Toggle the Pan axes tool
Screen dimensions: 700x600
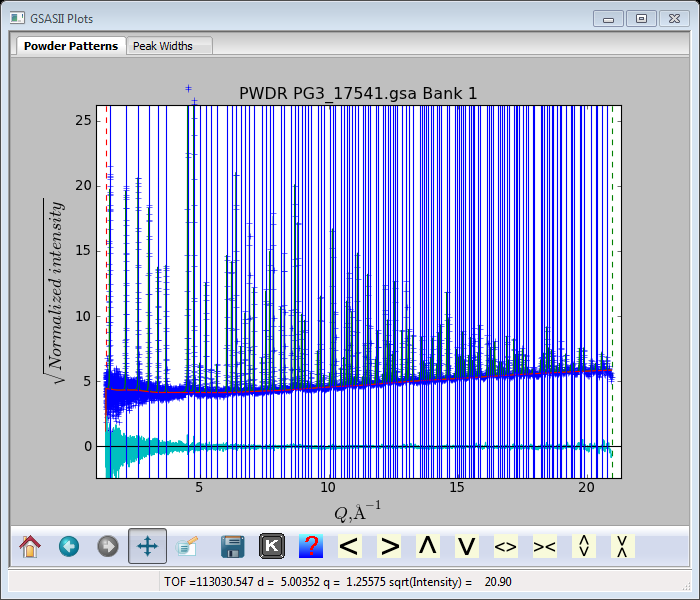point(147,546)
